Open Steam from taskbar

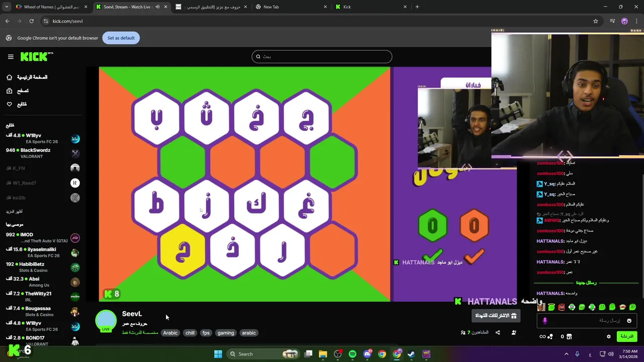pos(412,354)
